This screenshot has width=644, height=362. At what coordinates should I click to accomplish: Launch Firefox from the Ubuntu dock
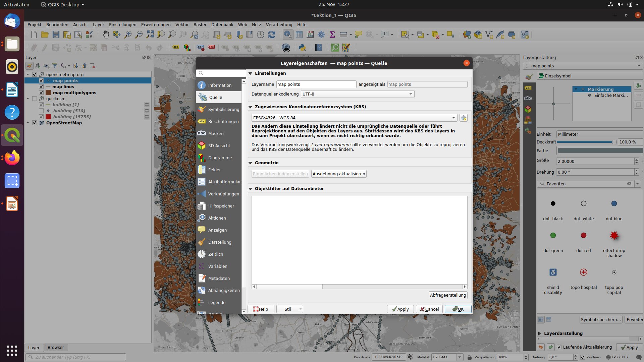pyautogui.click(x=12, y=158)
